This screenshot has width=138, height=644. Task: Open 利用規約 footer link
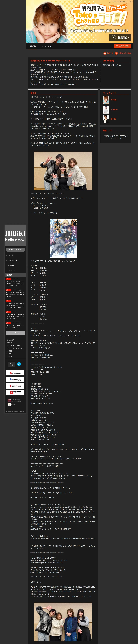coord(9,351)
